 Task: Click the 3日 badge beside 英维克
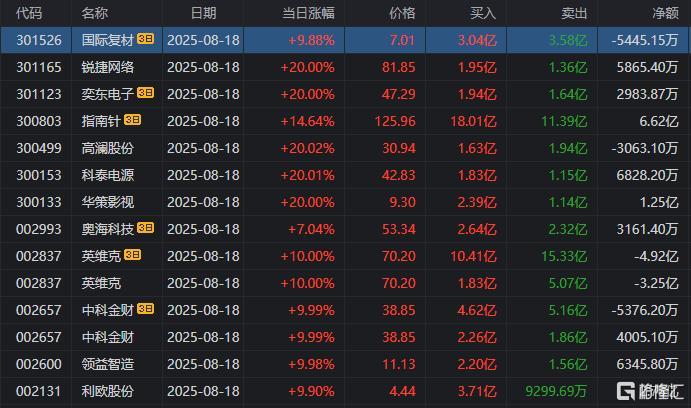point(132,255)
